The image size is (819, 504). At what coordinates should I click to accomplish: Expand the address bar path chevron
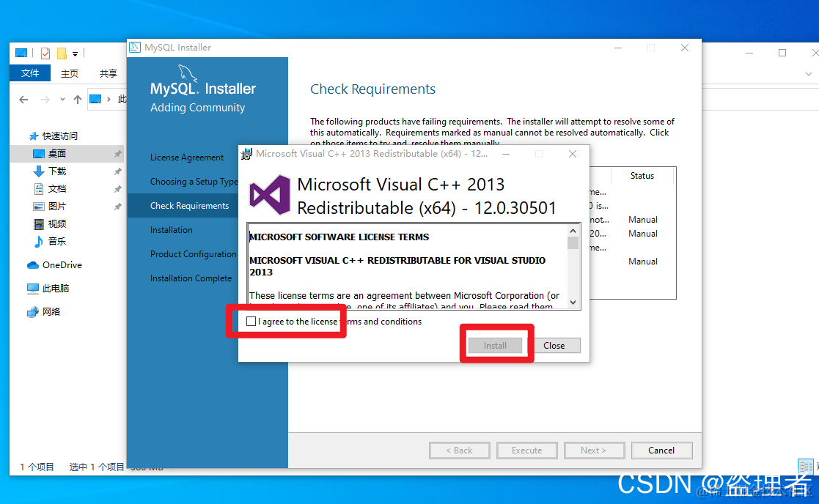(x=109, y=99)
